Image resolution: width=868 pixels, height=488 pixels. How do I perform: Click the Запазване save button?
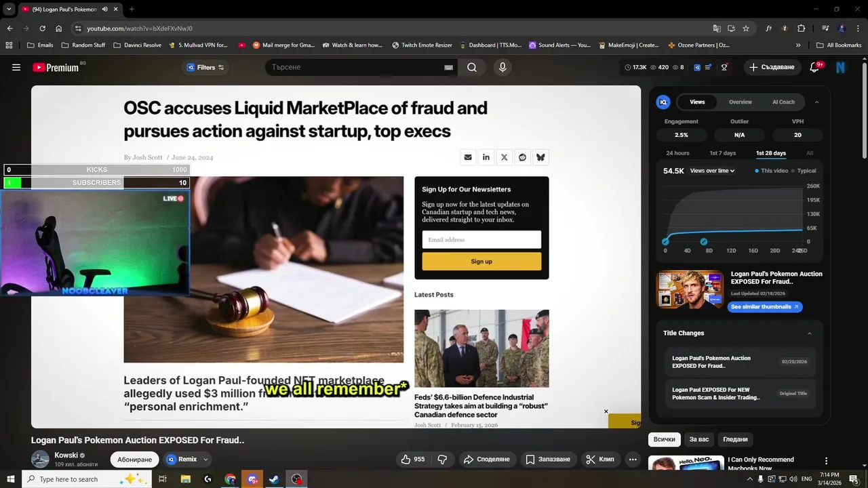(x=549, y=459)
